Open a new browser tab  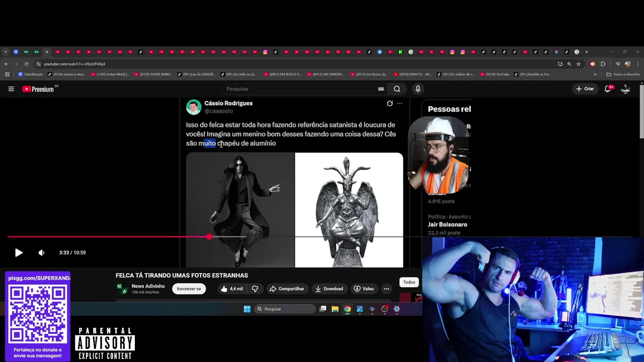[x=587, y=52]
